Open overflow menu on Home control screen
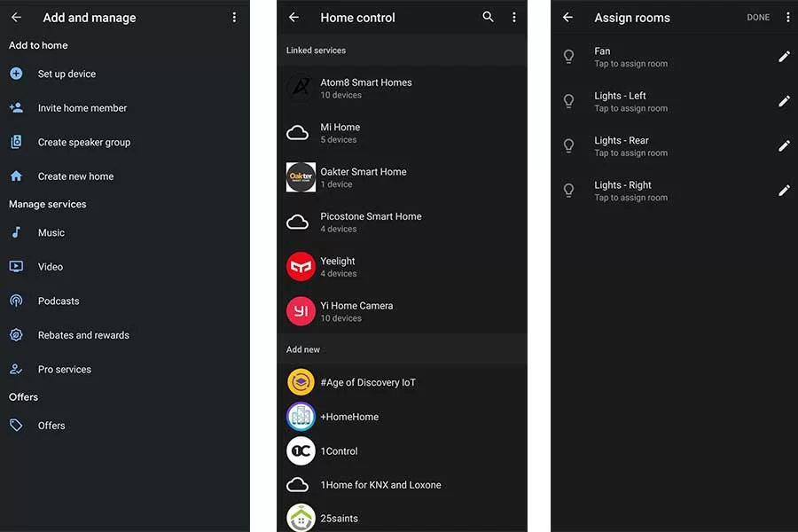The width and height of the screenshot is (798, 532). tap(514, 18)
